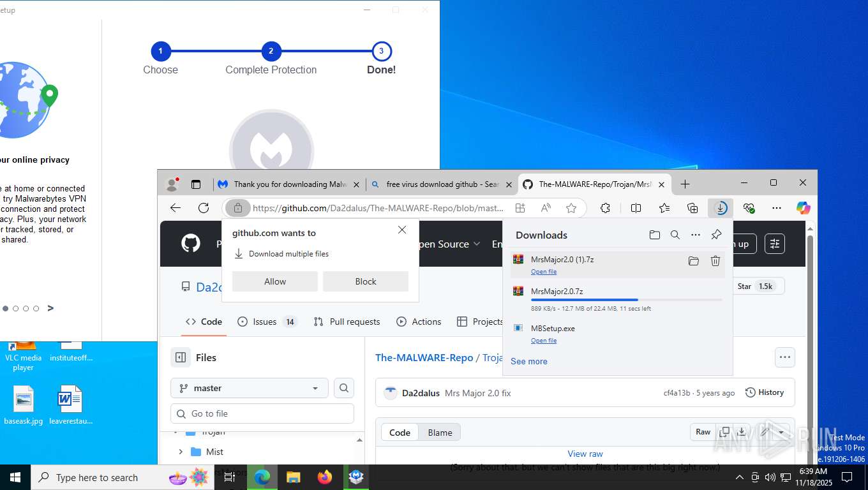This screenshot has height=490, width=868.
Task: Select the fourth carousel dot in Malwarebytes setup
Action: click(36, 308)
